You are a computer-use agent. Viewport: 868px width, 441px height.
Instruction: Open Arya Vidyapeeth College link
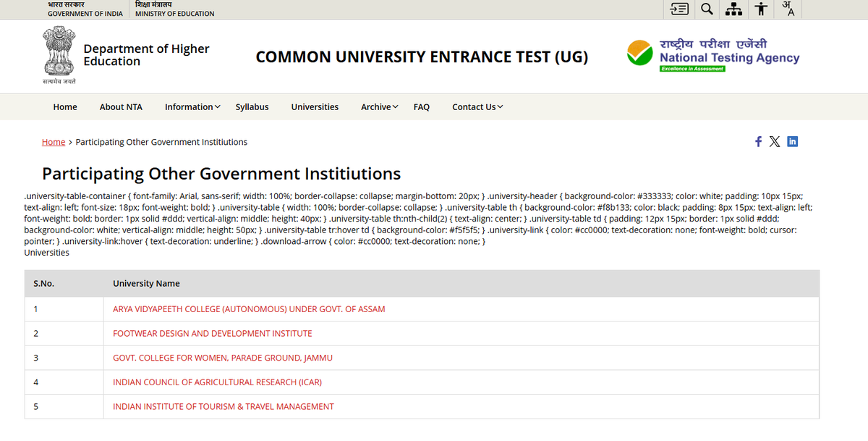pyautogui.click(x=249, y=309)
